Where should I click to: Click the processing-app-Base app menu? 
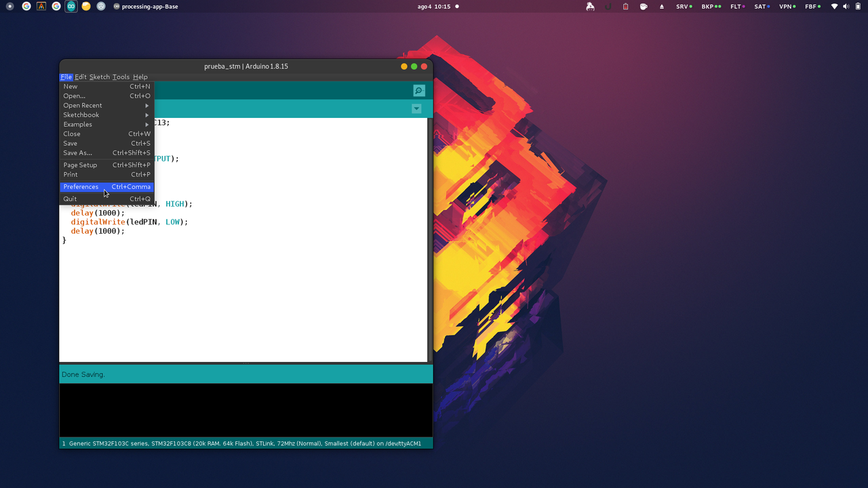click(x=146, y=6)
